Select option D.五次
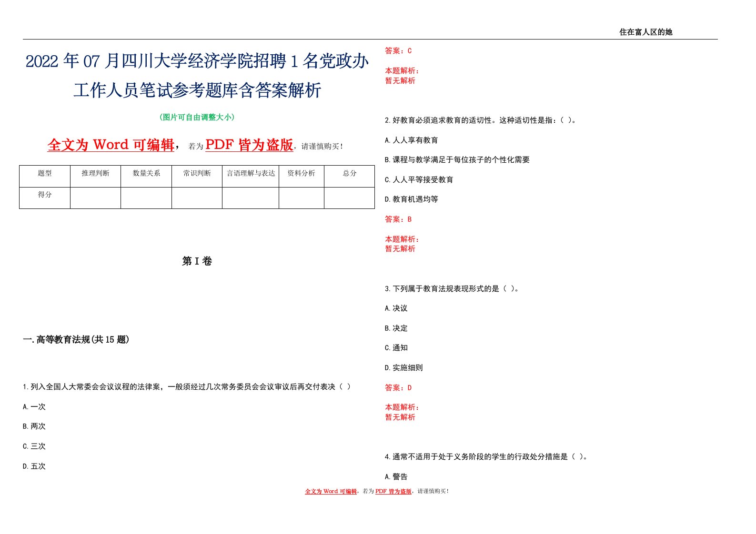The image size is (756, 534). (x=34, y=466)
